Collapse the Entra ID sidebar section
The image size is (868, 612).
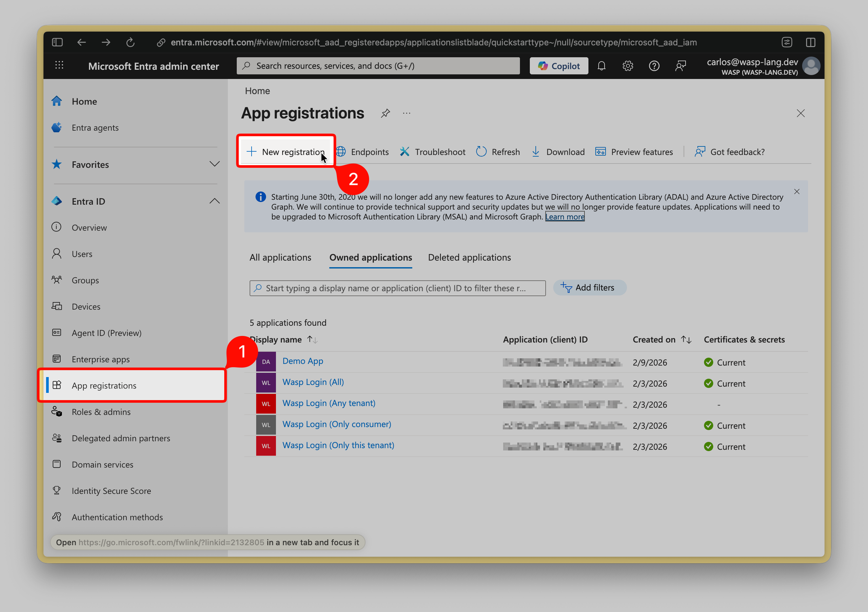[215, 201]
